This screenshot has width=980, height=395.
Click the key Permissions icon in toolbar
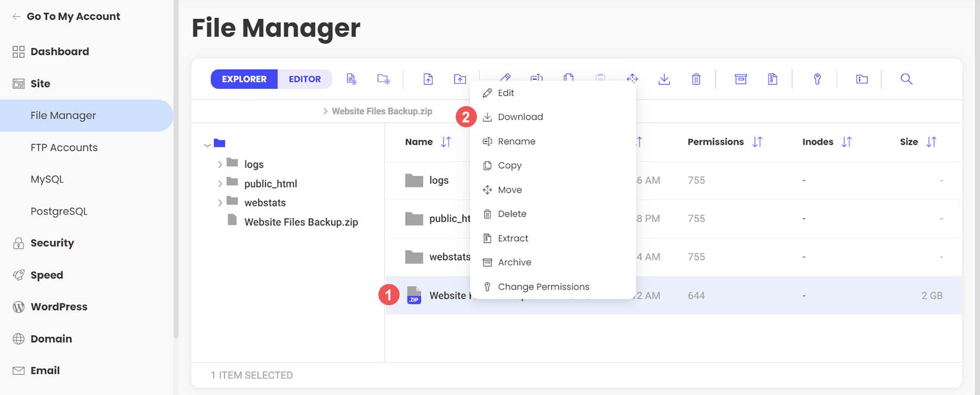click(817, 79)
